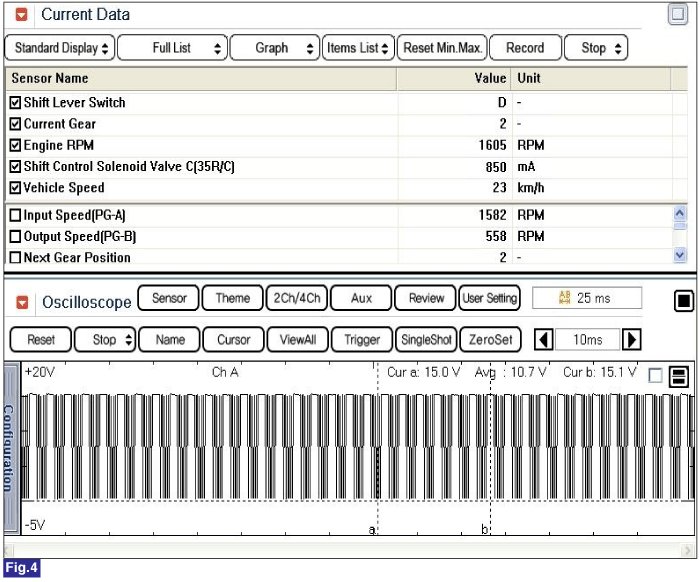
Task: Enable the Input Speed(PG-A) checkbox
Action: (15, 215)
